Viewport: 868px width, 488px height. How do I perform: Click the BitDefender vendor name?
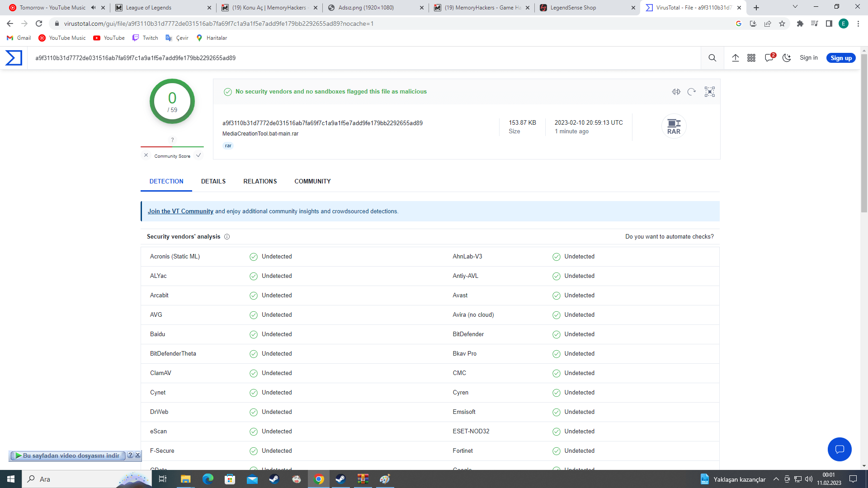pos(468,334)
